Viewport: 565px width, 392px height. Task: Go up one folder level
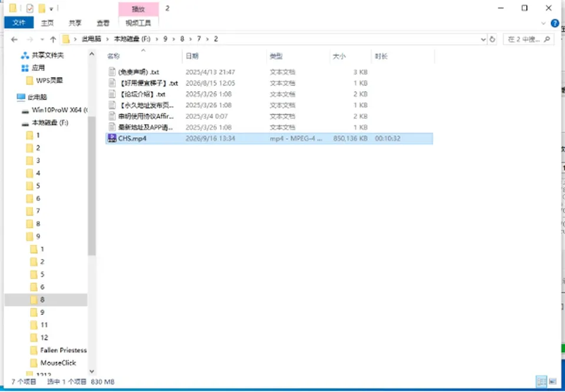[53, 39]
